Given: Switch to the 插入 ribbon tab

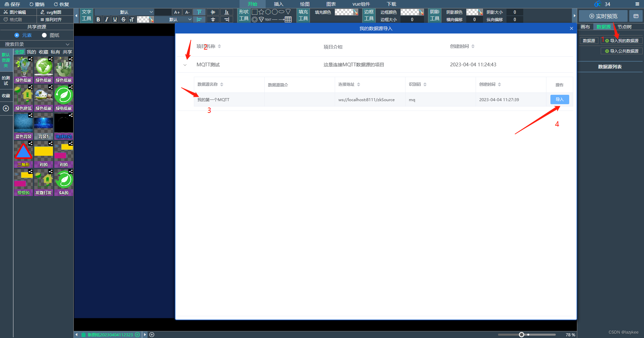Looking at the screenshot, I should coord(278,4).
